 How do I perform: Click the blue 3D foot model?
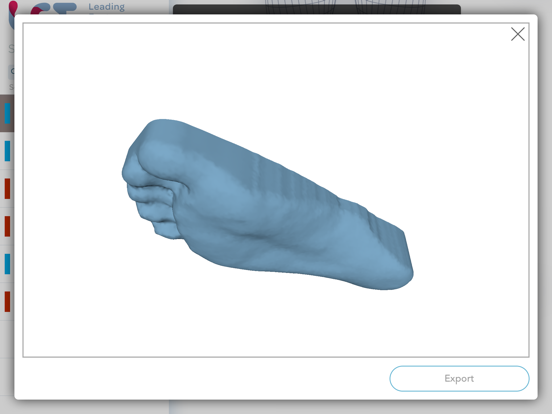[x=268, y=204]
